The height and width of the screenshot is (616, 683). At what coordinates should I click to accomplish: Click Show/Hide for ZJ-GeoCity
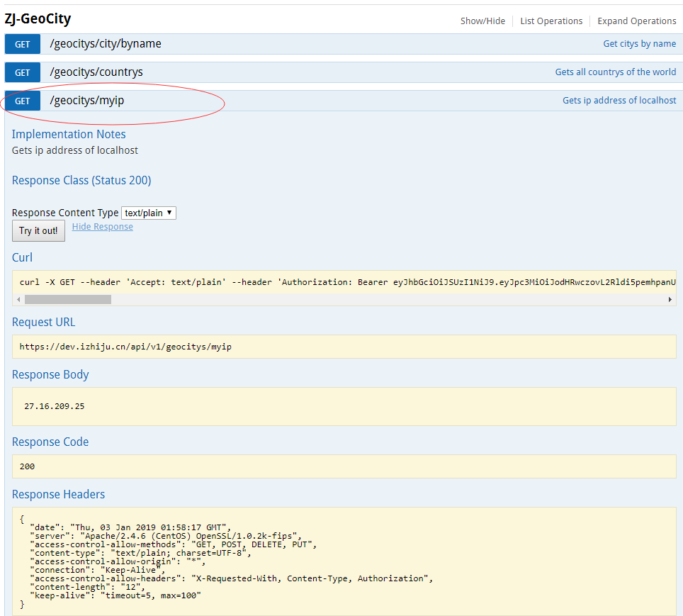[482, 21]
